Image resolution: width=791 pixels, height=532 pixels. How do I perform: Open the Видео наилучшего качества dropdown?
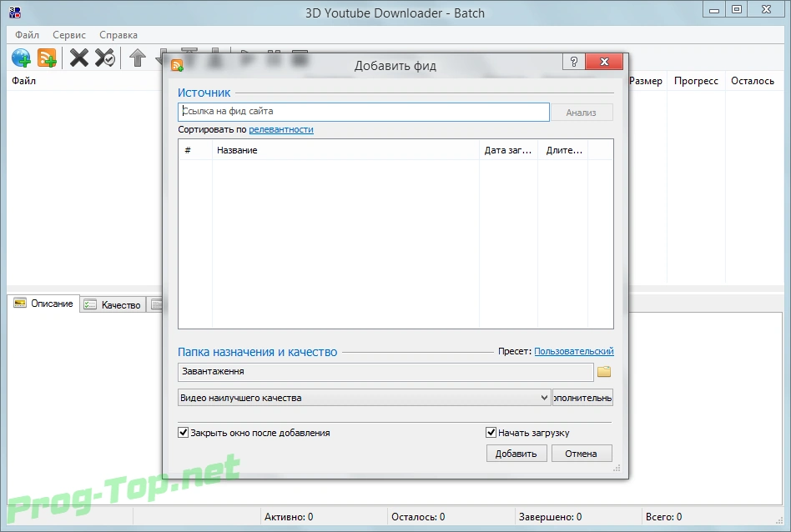click(364, 398)
